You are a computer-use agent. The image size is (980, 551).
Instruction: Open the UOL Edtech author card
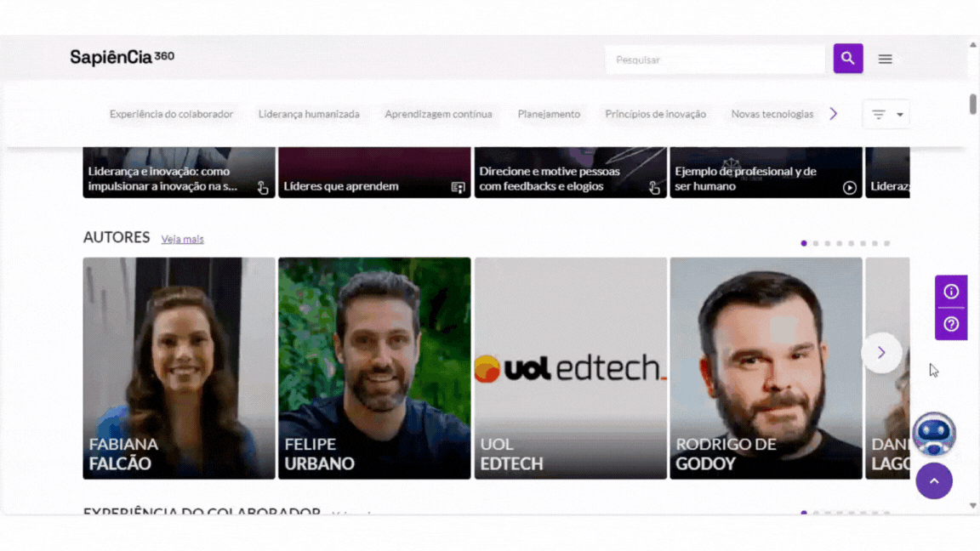coord(571,368)
